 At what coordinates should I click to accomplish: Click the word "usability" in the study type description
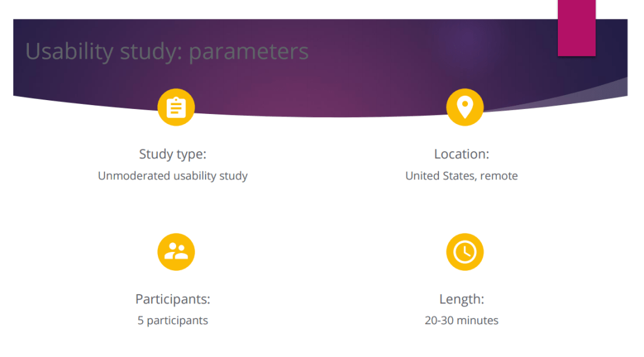(x=190, y=176)
